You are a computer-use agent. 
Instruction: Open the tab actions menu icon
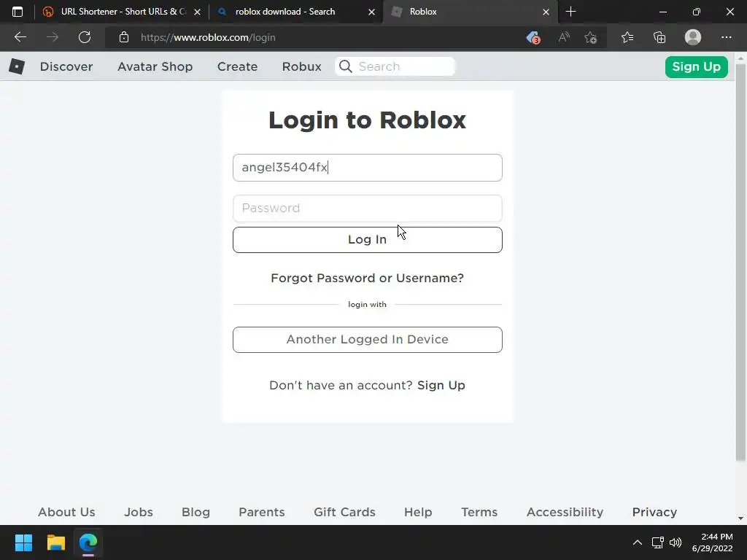[18, 12]
